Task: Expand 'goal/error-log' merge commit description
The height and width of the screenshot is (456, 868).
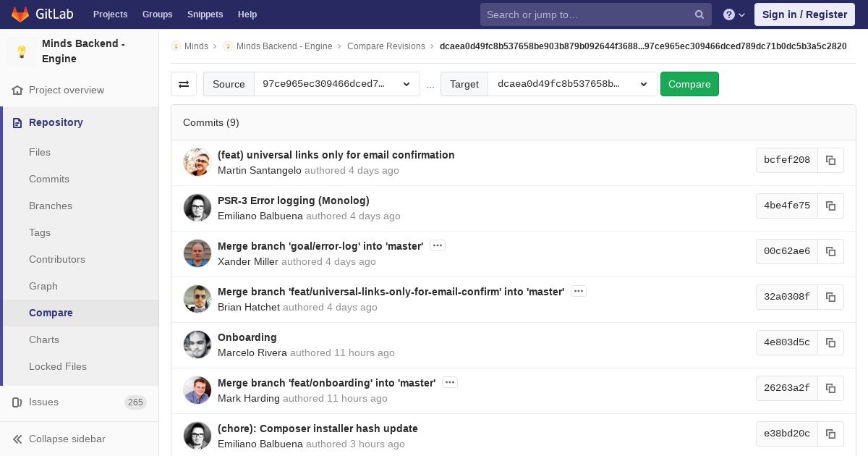Action: pyautogui.click(x=438, y=245)
